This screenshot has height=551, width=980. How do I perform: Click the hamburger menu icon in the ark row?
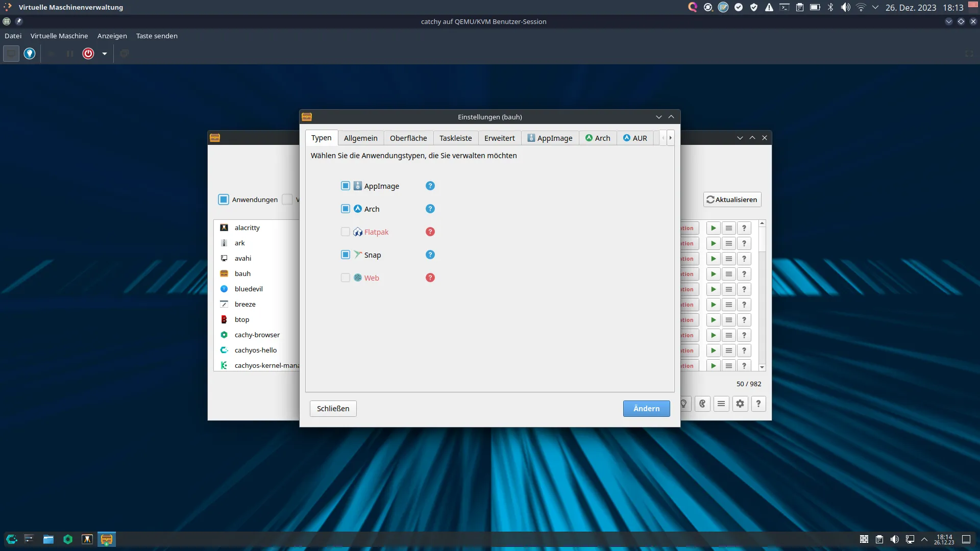tap(729, 243)
